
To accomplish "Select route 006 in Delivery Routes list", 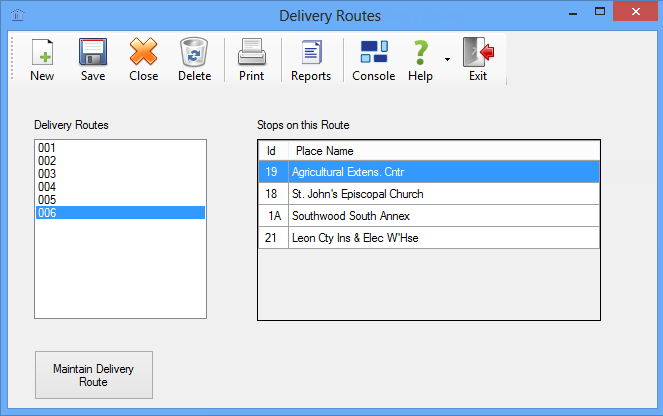I will 120,213.
